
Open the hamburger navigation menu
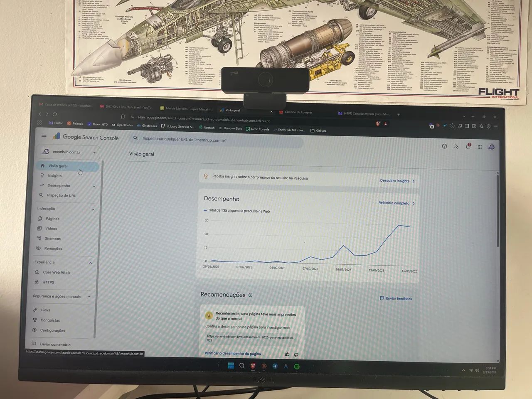click(44, 135)
